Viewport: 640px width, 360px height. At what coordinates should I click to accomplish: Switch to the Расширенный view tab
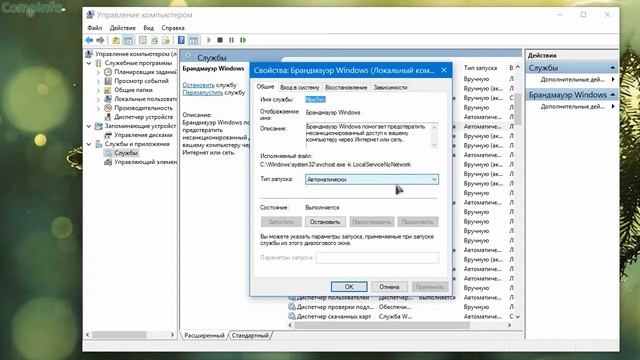204,335
